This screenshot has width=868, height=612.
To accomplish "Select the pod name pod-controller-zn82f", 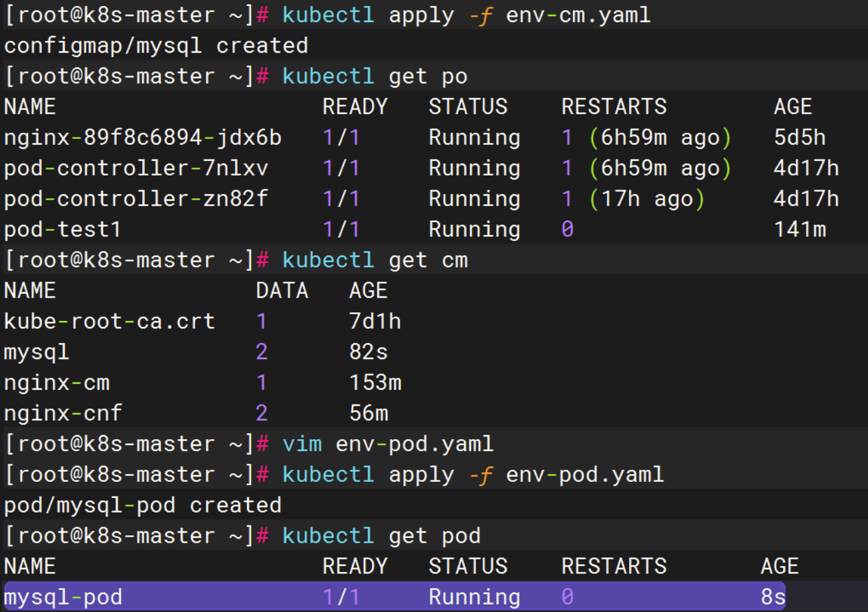I will 136,199.
